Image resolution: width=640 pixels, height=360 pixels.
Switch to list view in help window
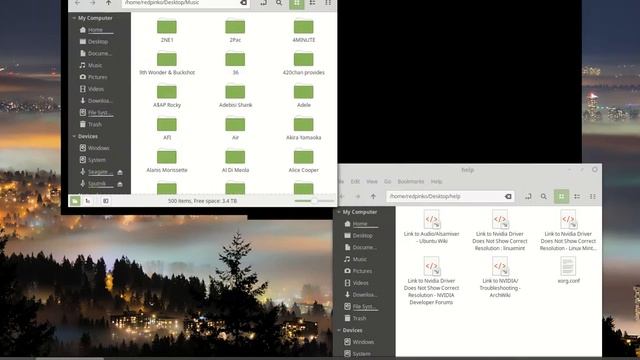[577, 196]
